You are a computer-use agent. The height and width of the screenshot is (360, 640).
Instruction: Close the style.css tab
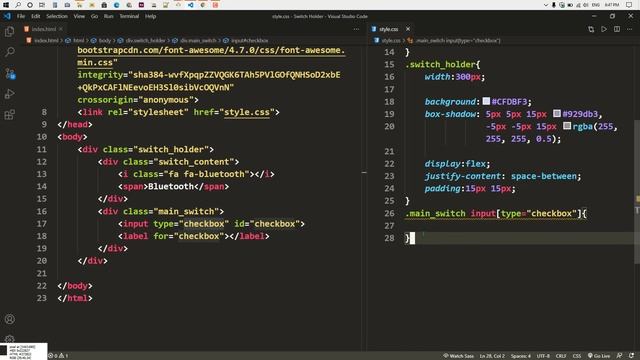pyautogui.click(x=408, y=29)
